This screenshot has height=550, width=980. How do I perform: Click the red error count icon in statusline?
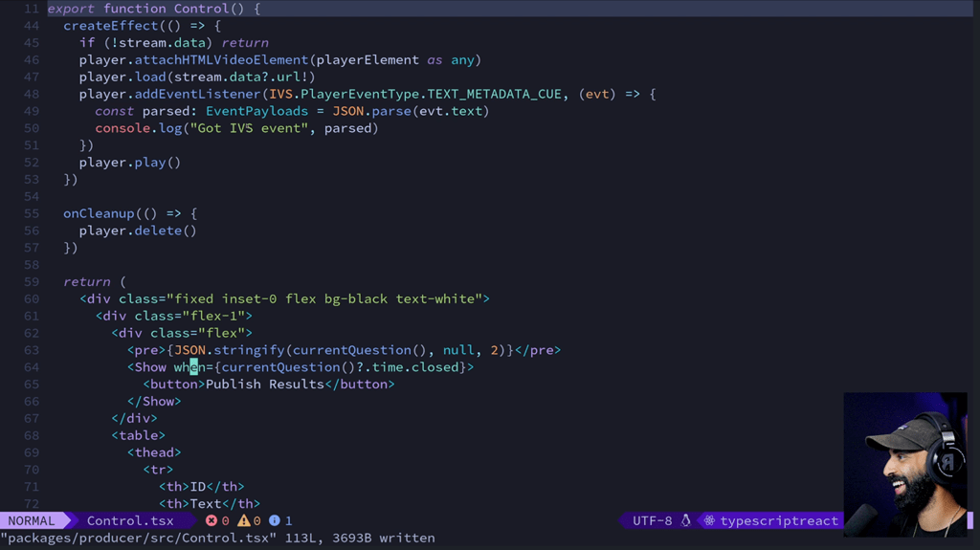click(x=212, y=520)
